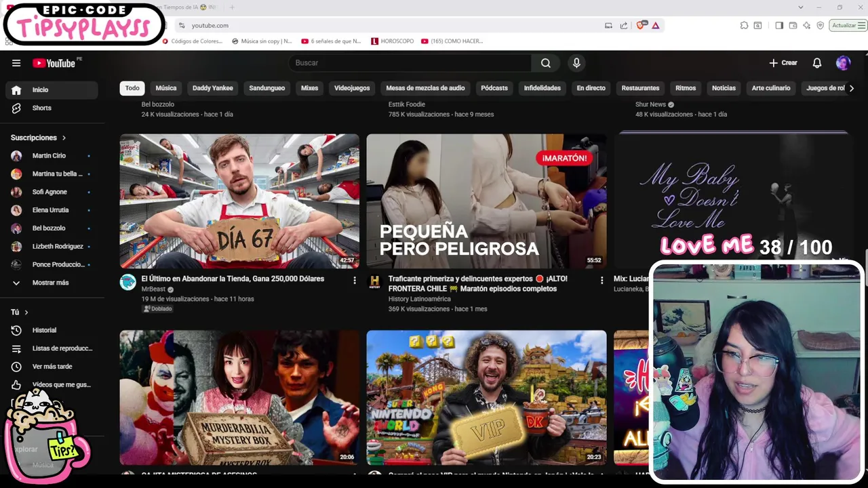Select the En directo filter chip

[x=591, y=88]
